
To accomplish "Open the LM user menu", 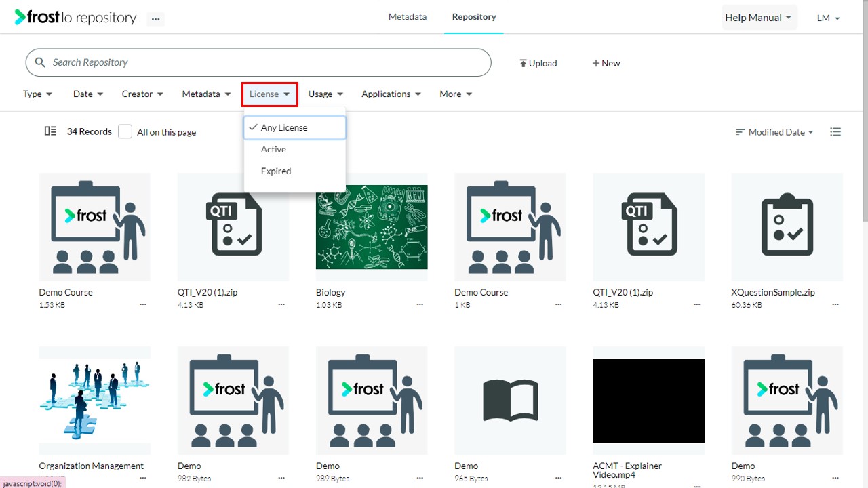I will 829,18.
